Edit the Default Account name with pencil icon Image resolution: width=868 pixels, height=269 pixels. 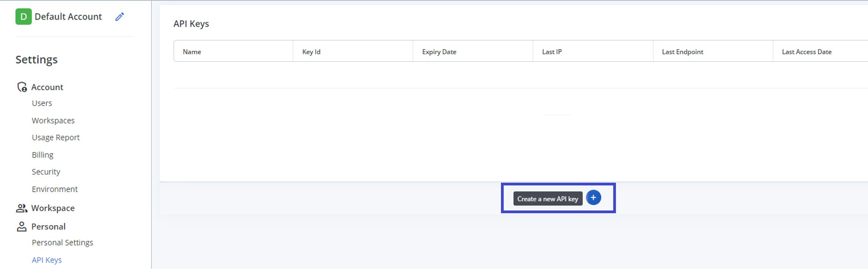[119, 17]
